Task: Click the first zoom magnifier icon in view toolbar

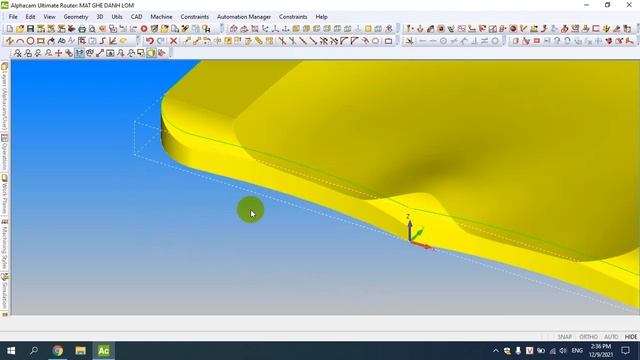Action: coord(18,53)
